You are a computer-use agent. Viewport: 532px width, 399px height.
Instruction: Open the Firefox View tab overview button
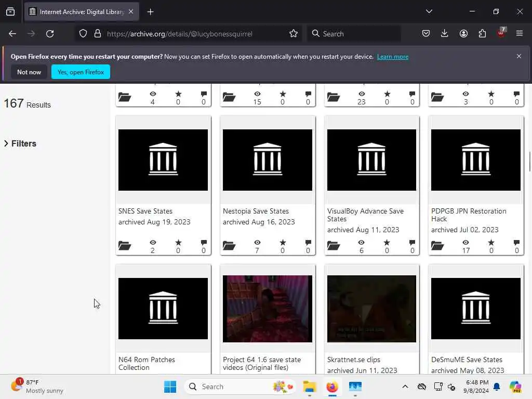[x=10, y=12]
